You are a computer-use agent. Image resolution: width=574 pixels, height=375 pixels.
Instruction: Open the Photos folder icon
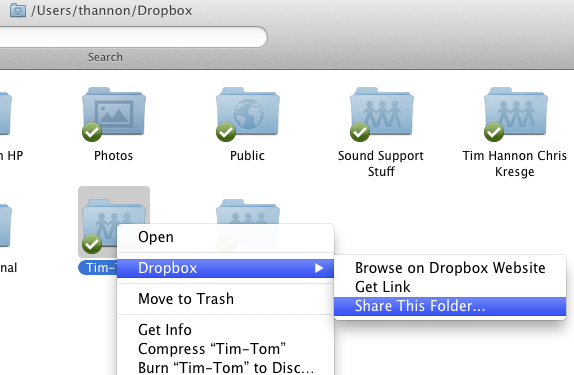tap(114, 111)
